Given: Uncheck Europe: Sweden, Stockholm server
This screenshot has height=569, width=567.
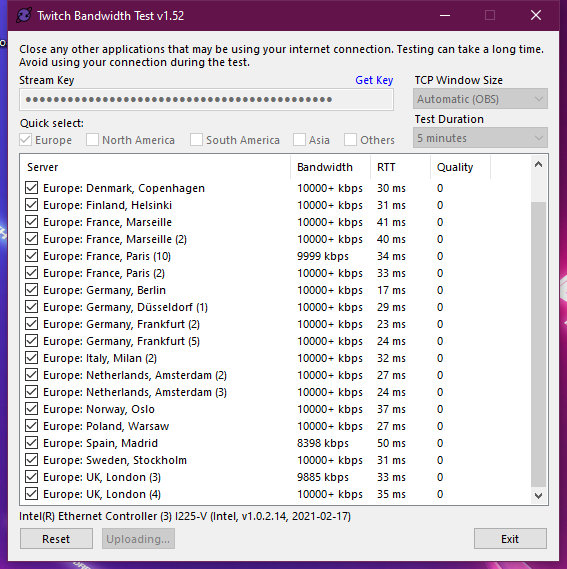Looking at the screenshot, I should coord(32,460).
